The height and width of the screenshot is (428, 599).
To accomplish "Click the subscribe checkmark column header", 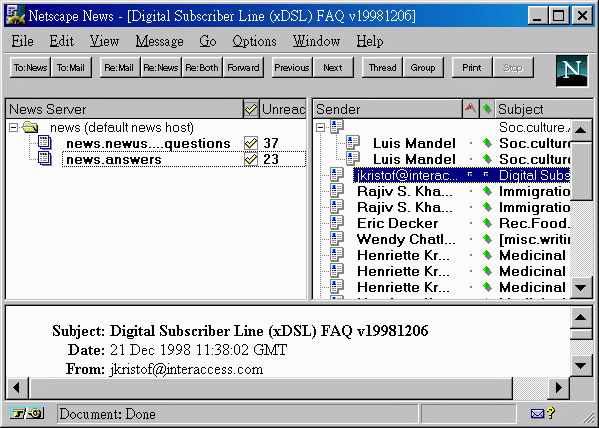I will tap(251, 109).
